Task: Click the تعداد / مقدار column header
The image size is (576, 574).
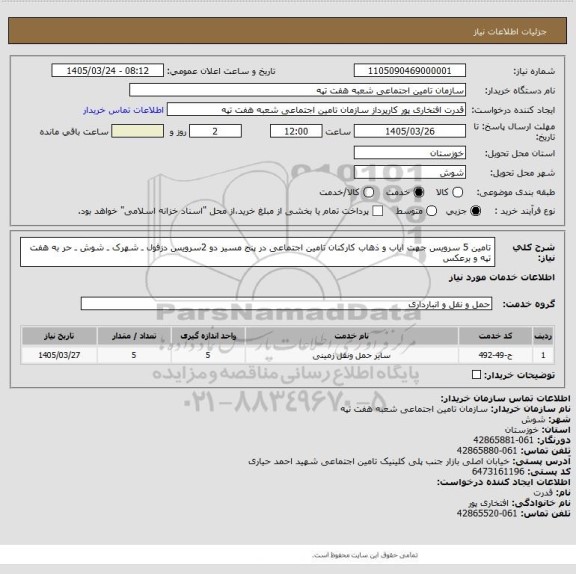Action: point(134,336)
